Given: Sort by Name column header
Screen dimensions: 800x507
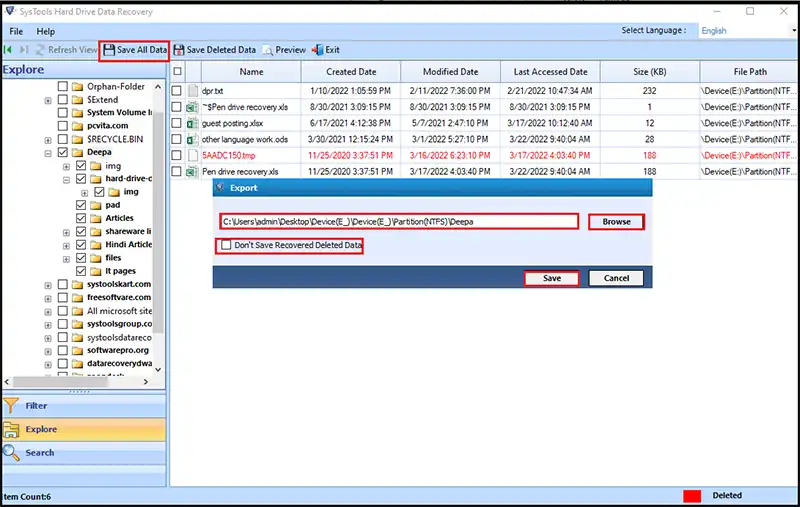Looking at the screenshot, I should (x=251, y=71).
